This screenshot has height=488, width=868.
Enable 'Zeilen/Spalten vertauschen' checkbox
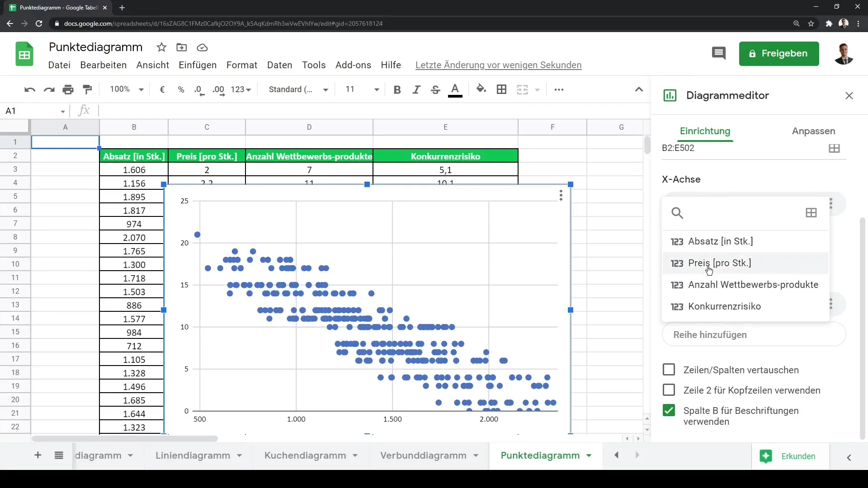(x=669, y=370)
